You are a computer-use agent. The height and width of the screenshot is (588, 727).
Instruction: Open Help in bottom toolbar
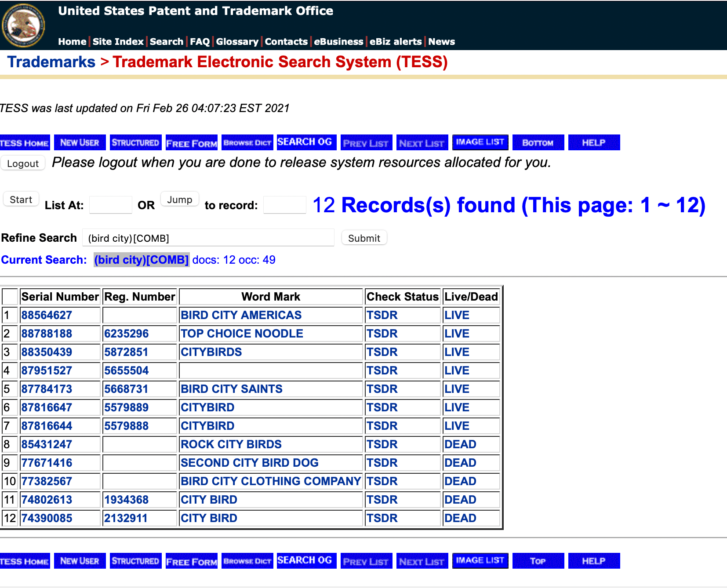click(594, 561)
